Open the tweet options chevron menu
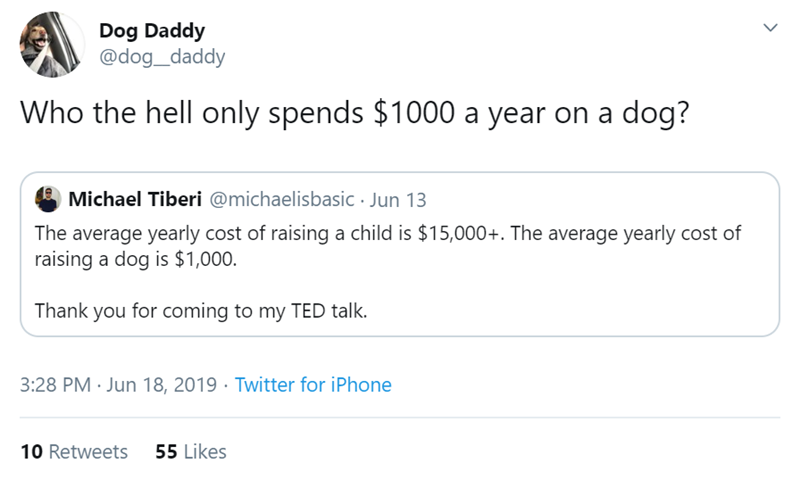 768,30
